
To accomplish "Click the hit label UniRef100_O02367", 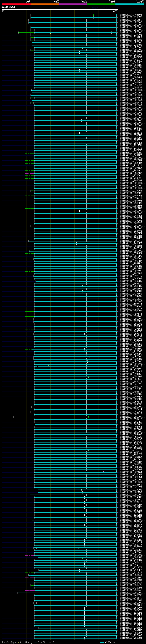I will coord(131,82).
